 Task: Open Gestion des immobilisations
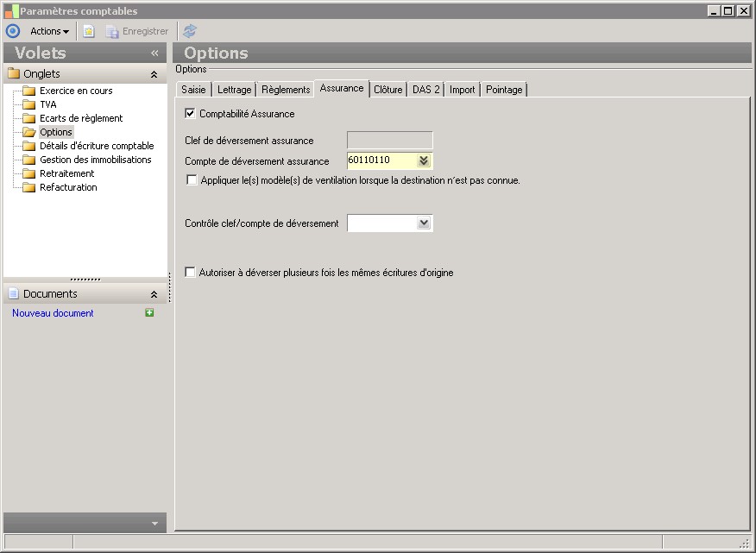(96, 160)
